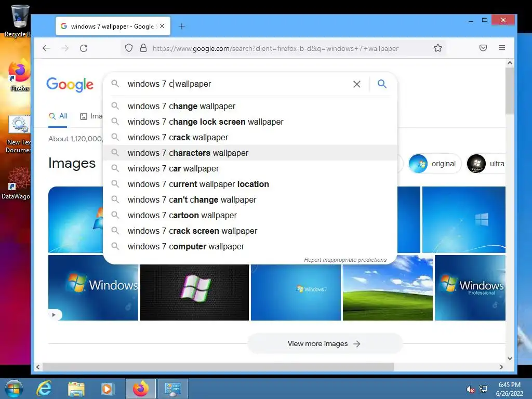Click the Google logo

click(70, 85)
